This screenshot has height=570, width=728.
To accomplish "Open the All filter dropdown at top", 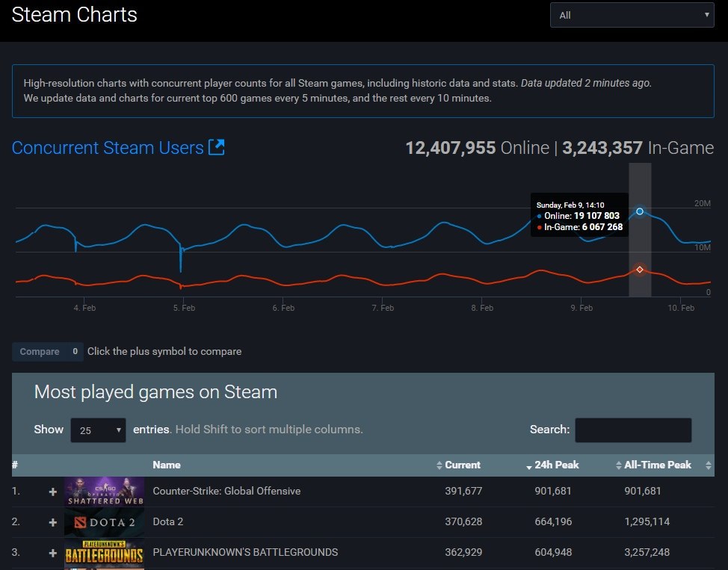I will coord(632,15).
